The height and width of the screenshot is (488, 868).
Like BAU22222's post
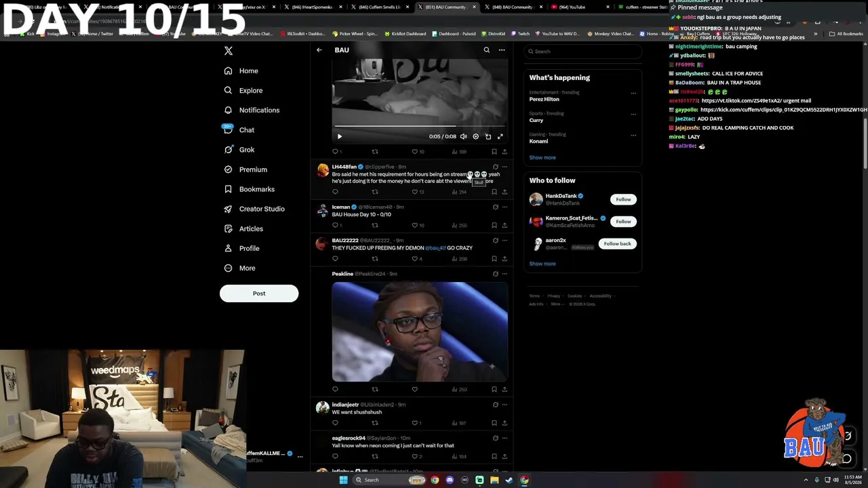pyautogui.click(x=417, y=258)
